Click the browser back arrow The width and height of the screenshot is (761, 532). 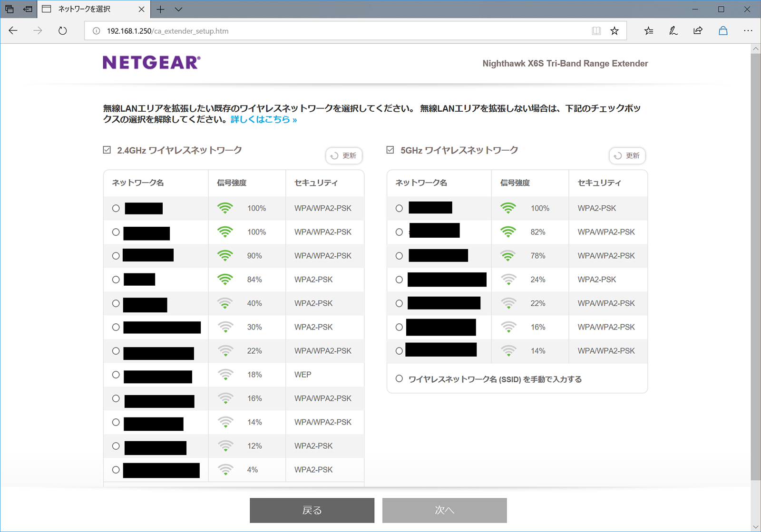[13, 31]
